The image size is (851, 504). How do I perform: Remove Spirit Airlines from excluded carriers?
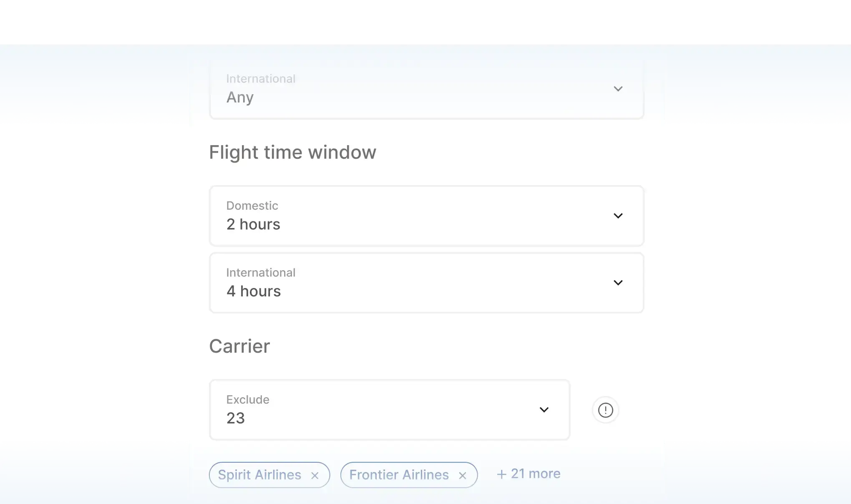315,475
